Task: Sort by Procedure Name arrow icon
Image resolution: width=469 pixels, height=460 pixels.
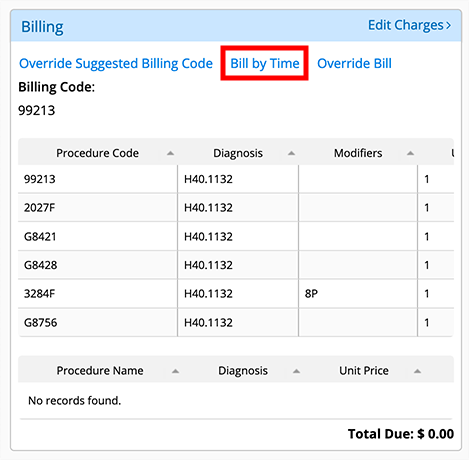Action: pyautogui.click(x=175, y=371)
